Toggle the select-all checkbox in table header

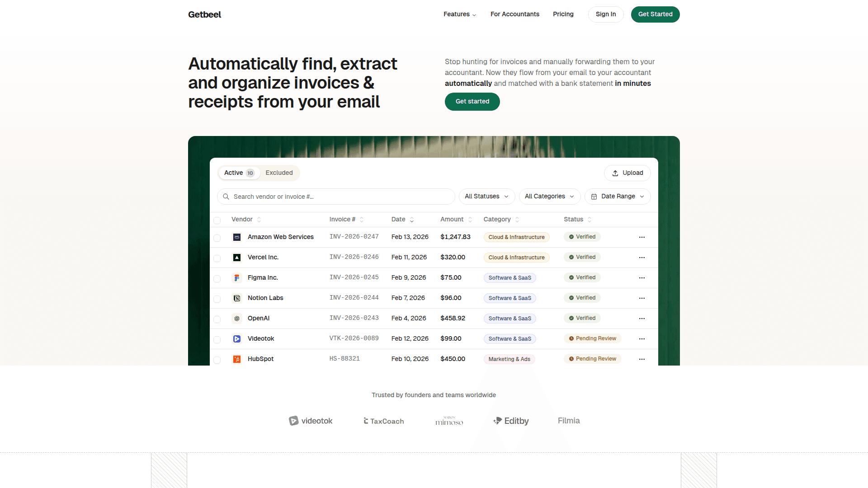(217, 221)
